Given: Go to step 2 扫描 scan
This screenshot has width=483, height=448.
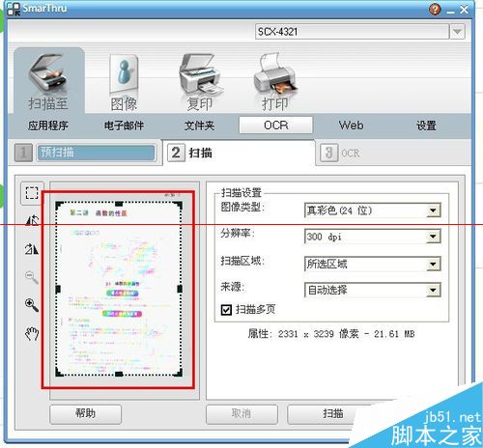Looking at the screenshot, I should coord(239,153).
